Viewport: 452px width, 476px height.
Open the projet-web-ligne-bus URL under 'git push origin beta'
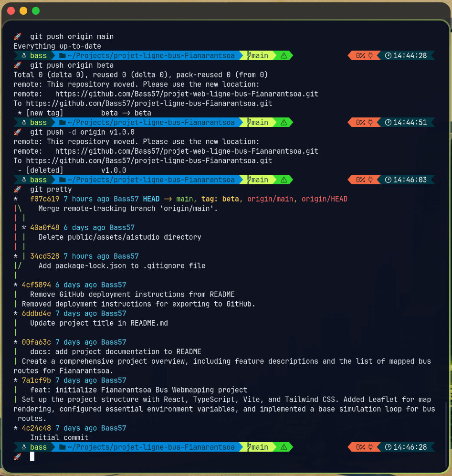[187, 94]
